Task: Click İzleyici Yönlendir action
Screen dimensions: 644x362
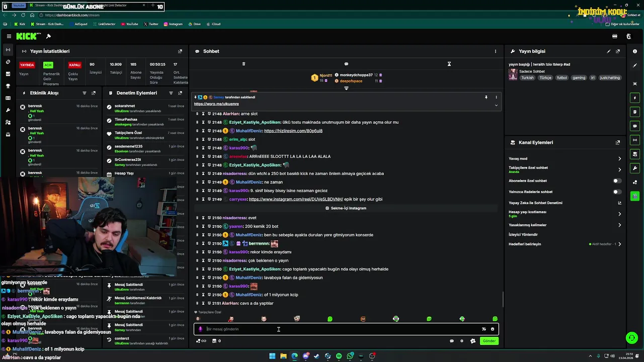Action: pos(523,235)
